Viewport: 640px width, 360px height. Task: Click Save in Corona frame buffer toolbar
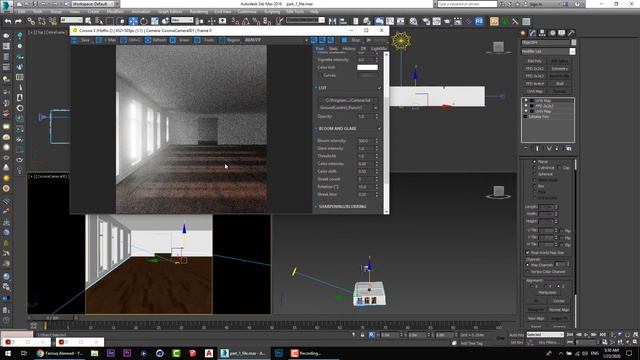pyautogui.click(x=81, y=40)
